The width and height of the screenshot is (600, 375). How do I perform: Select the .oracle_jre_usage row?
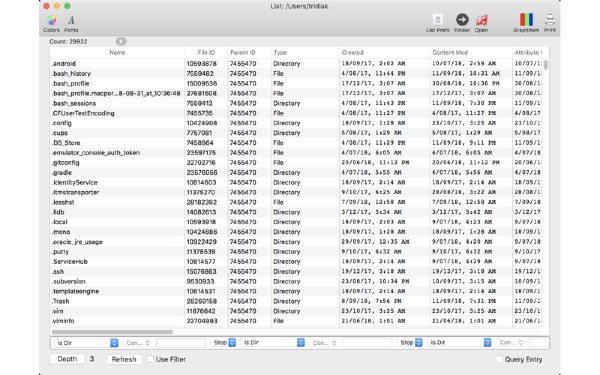(x=297, y=242)
